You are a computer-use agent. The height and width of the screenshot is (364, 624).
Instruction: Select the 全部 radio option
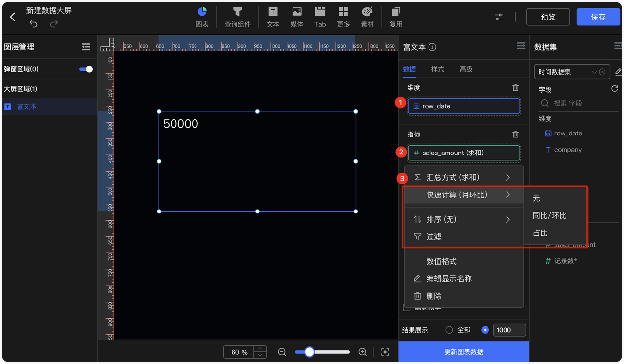[449, 330]
